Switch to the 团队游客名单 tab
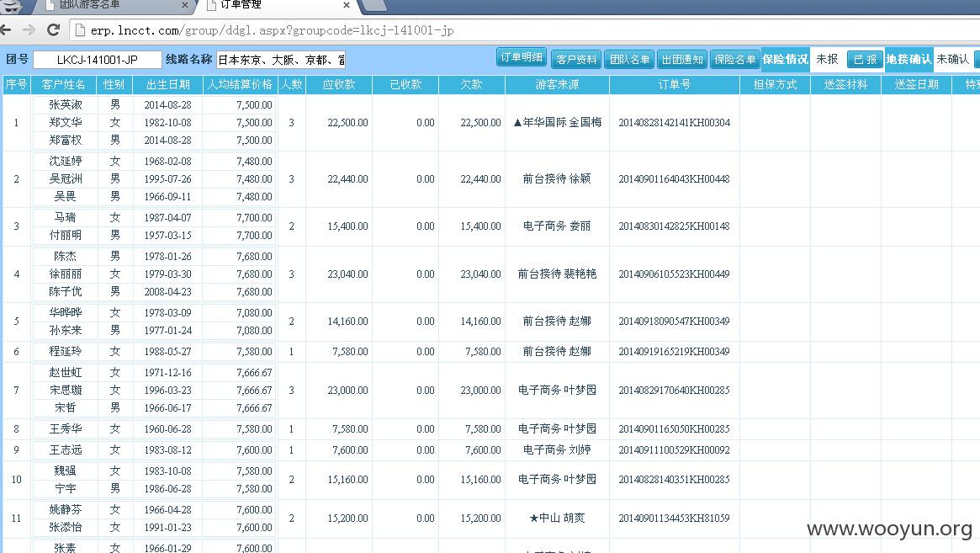980x553 pixels. [115, 5]
